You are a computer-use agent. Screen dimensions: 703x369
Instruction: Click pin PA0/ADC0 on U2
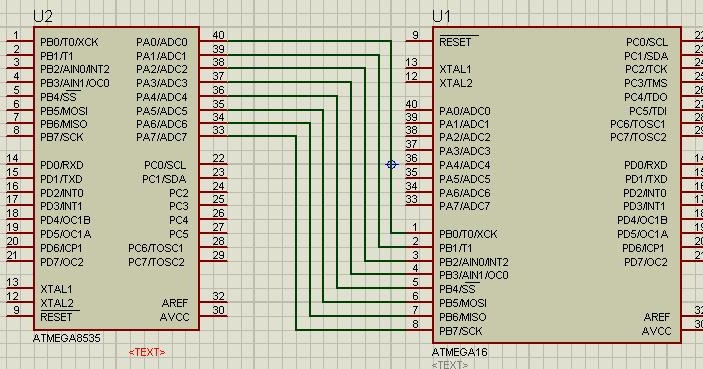[162, 42]
